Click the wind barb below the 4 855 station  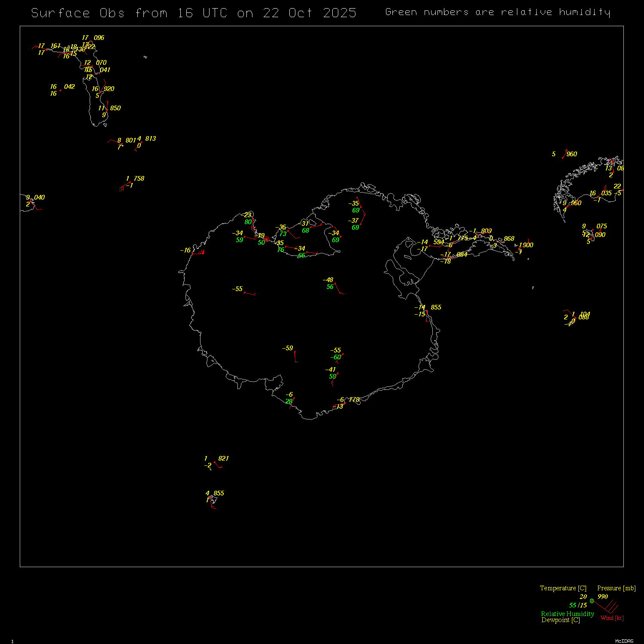[212, 504]
